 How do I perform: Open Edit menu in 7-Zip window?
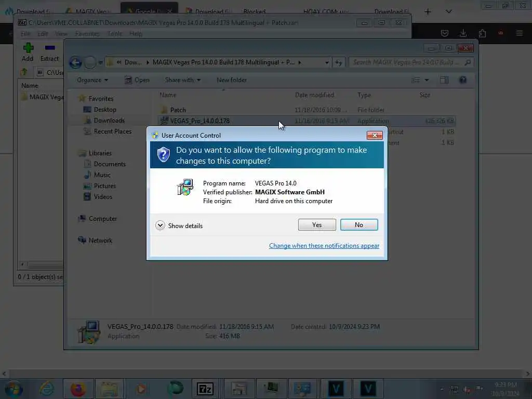pos(43,34)
